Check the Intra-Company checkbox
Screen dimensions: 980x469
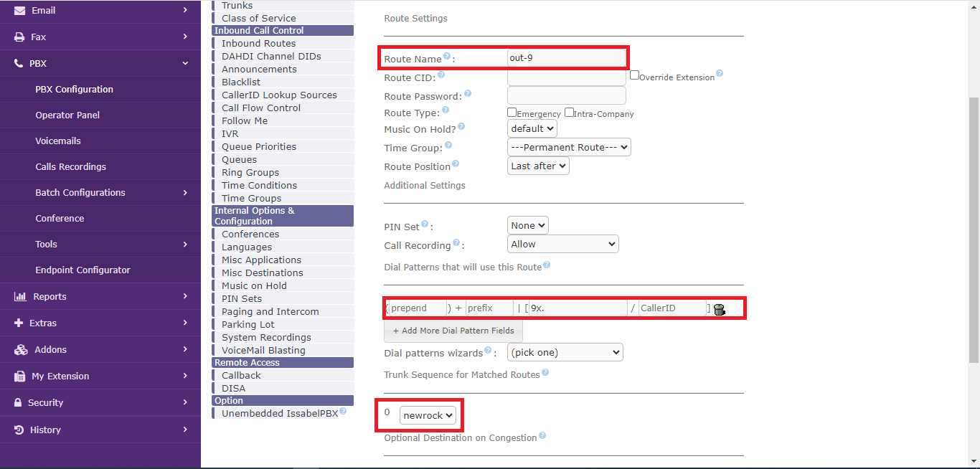(570, 113)
